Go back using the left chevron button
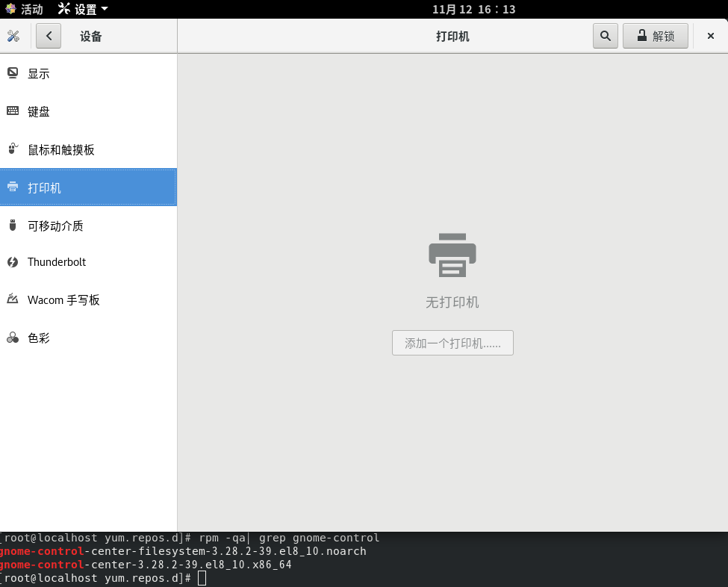This screenshot has height=587, width=728. tap(49, 37)
